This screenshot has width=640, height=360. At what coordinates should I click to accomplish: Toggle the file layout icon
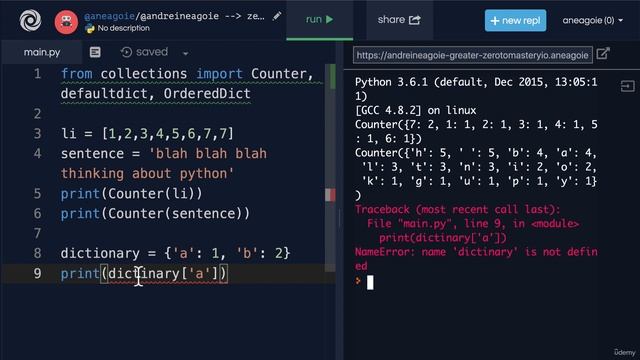[x=95, y=52]
